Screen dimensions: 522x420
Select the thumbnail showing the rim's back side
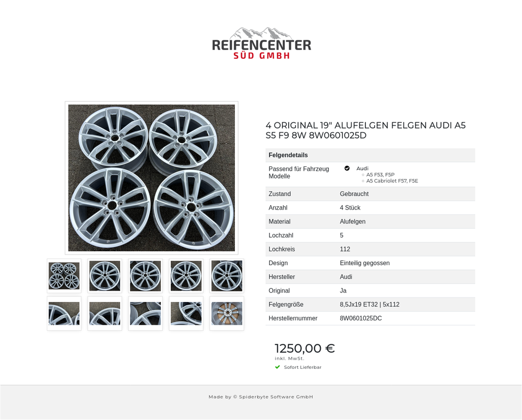227,313
